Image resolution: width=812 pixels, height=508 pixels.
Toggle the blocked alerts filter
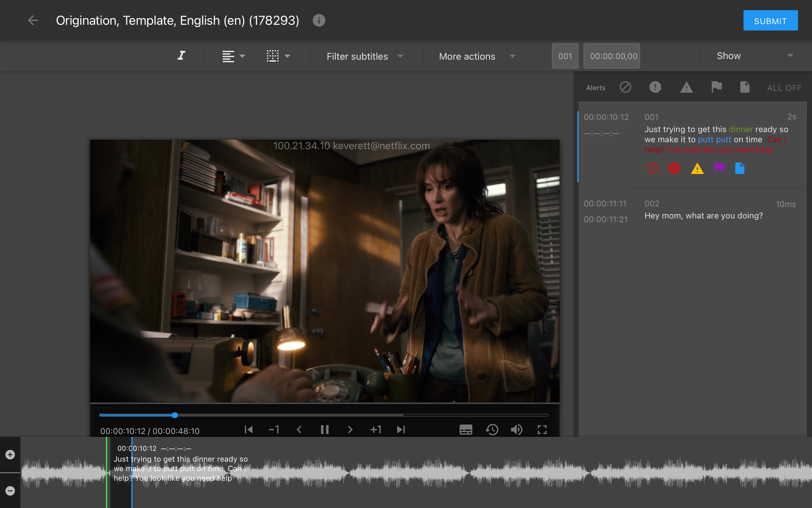click(625, 87)
